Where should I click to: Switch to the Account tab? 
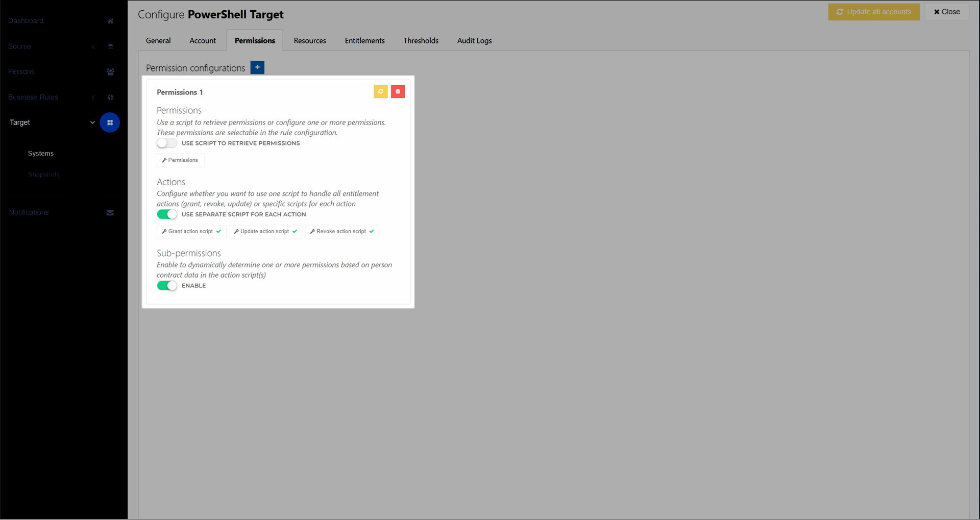point(203,41)
